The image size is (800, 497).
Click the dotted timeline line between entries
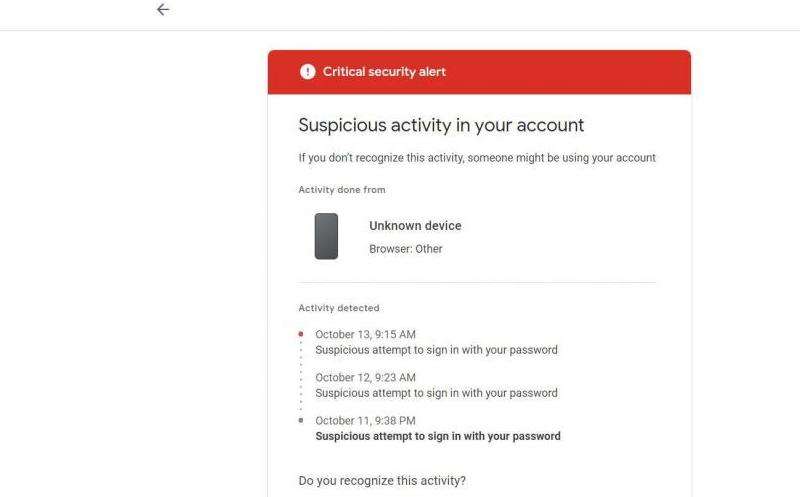pyautogui.click(x=301, y=377)
